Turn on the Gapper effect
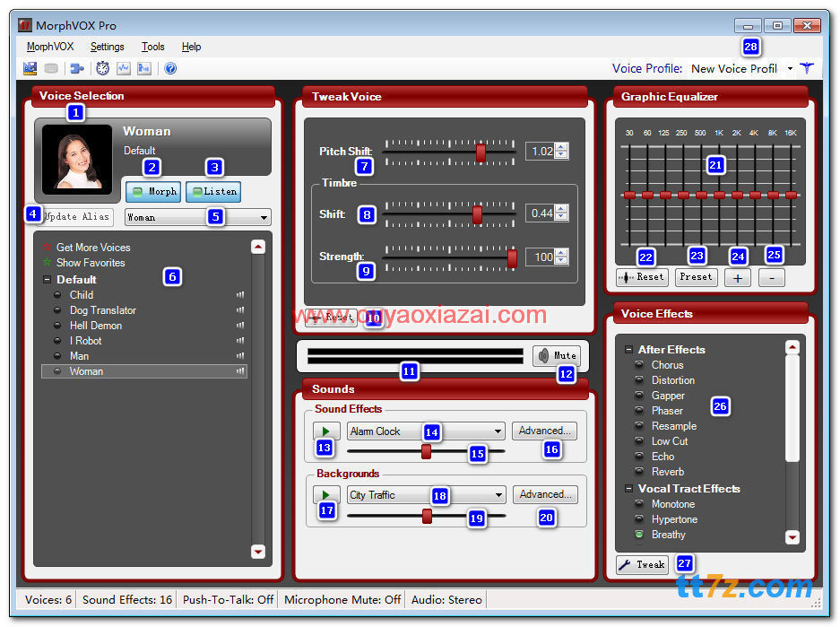 [x=639, y=395]
